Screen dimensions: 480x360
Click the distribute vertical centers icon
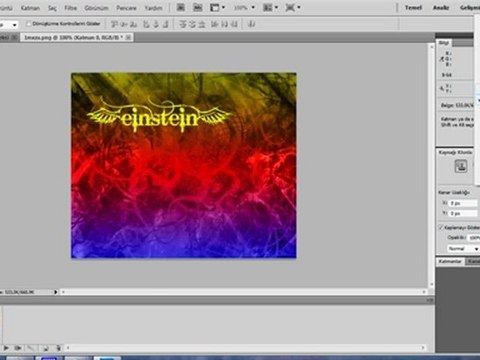192,24
